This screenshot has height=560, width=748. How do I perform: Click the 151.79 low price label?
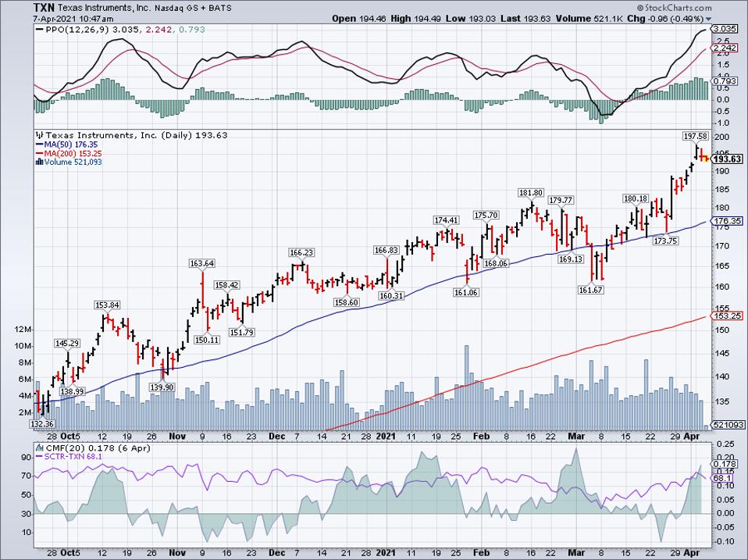coord(241,332)
